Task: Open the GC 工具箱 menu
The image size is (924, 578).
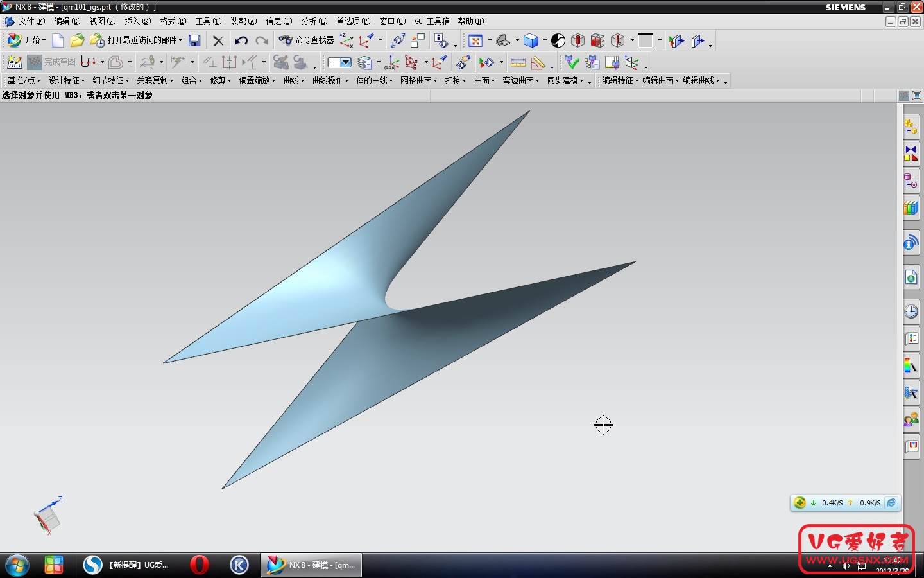Action: click(432, 21)
